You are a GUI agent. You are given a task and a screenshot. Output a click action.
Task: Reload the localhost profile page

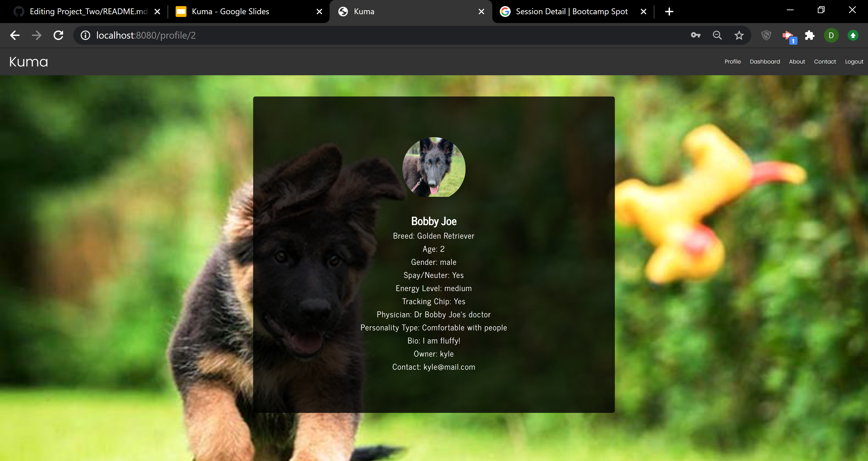58,35
